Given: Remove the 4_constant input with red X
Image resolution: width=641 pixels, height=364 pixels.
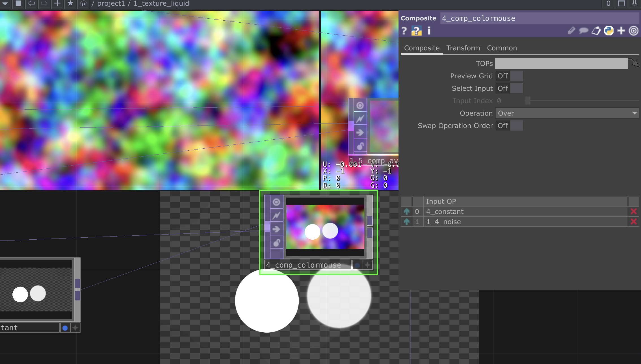Looking at the screenshot, I should [x=633, y=211].
